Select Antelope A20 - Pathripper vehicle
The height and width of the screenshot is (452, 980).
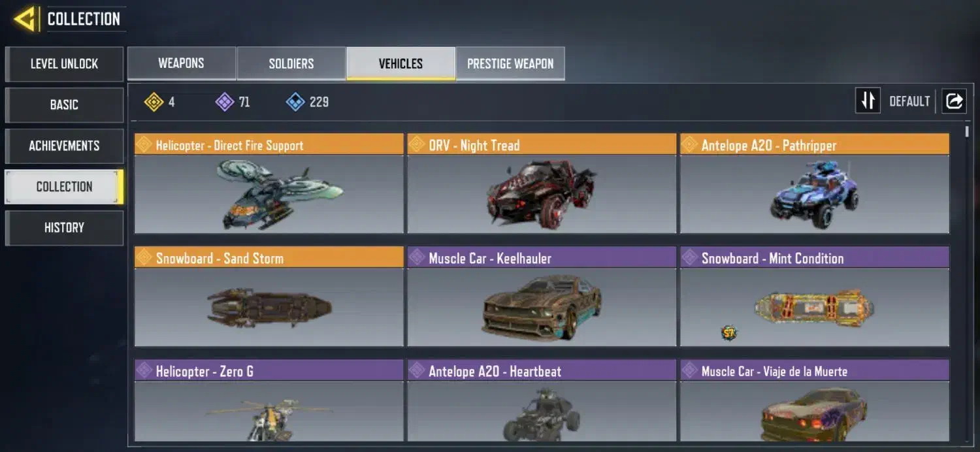point(815,184)
